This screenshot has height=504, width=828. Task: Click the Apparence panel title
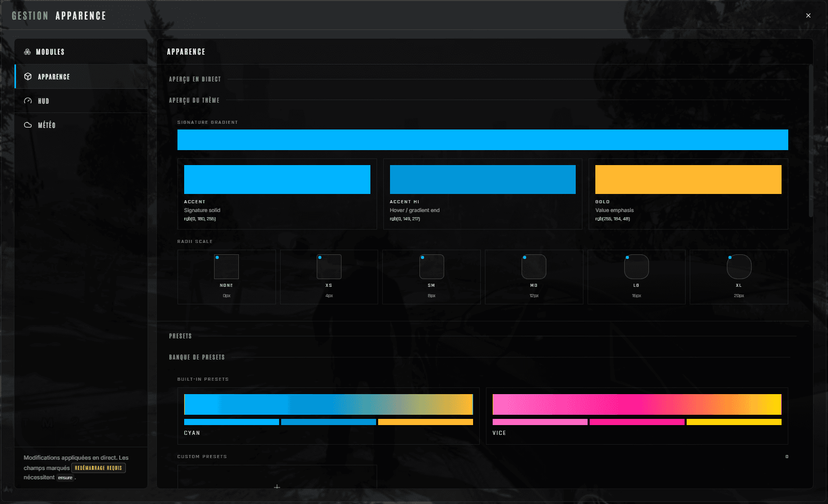186,52
